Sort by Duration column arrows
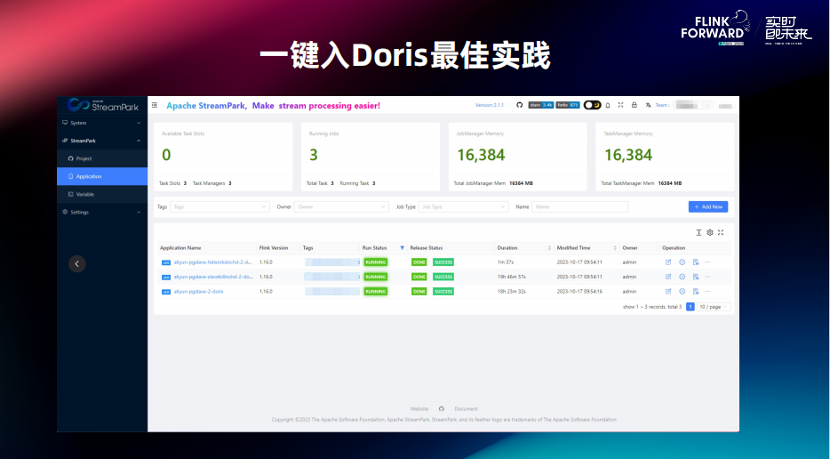The image size is (830, 460). point(549,248)
